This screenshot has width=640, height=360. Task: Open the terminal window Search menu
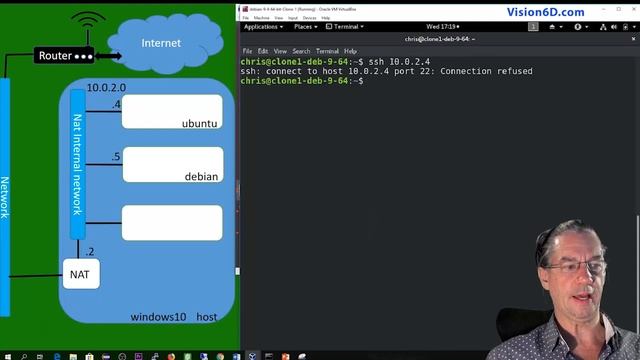301,51
